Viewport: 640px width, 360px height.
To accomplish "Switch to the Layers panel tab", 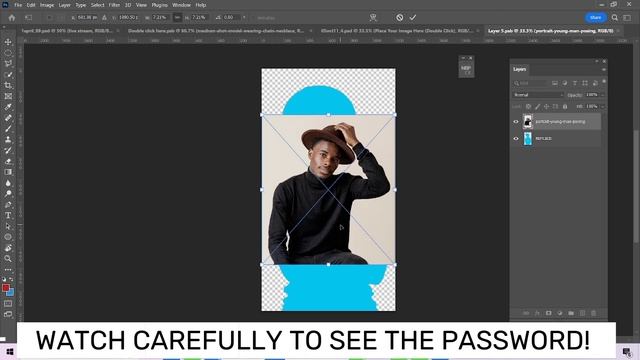I will 520,69.
